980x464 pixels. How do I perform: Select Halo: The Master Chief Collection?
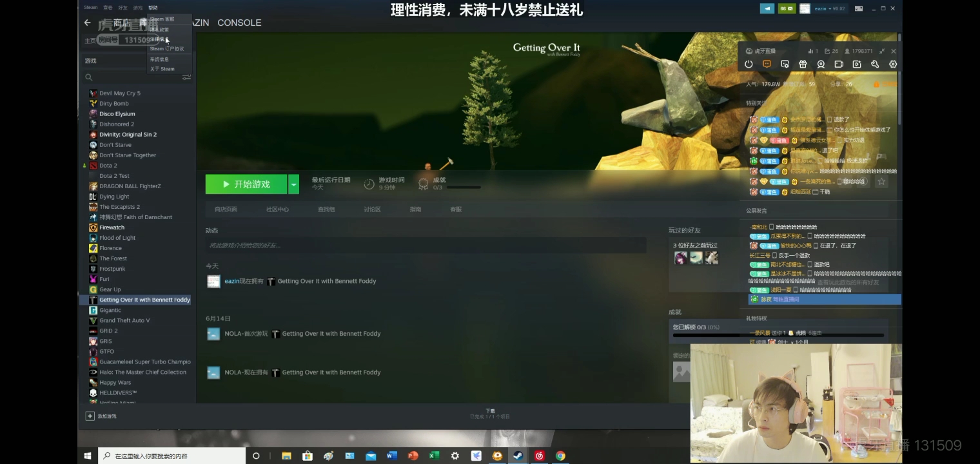[142, 372]
